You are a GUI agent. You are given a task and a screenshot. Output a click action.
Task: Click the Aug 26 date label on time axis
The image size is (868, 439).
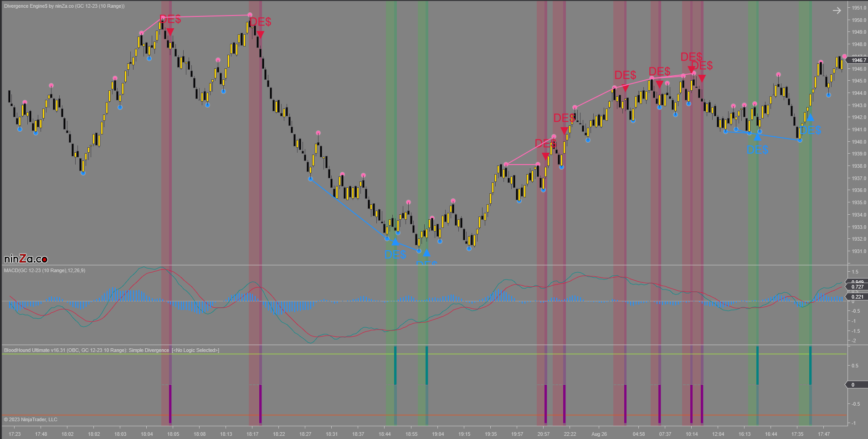(x=599, y=434)
